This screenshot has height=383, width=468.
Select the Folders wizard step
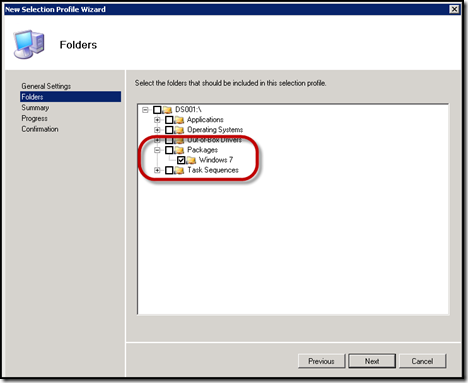coord(70,97)
